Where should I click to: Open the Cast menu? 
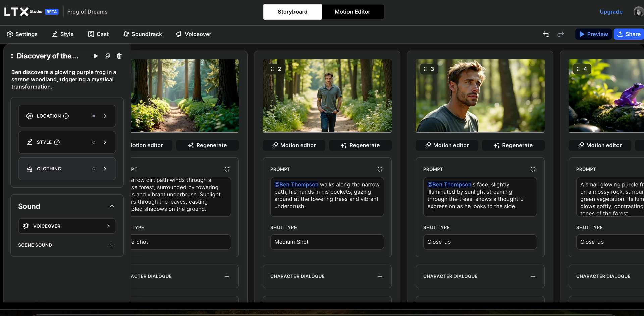coord(98,34)
